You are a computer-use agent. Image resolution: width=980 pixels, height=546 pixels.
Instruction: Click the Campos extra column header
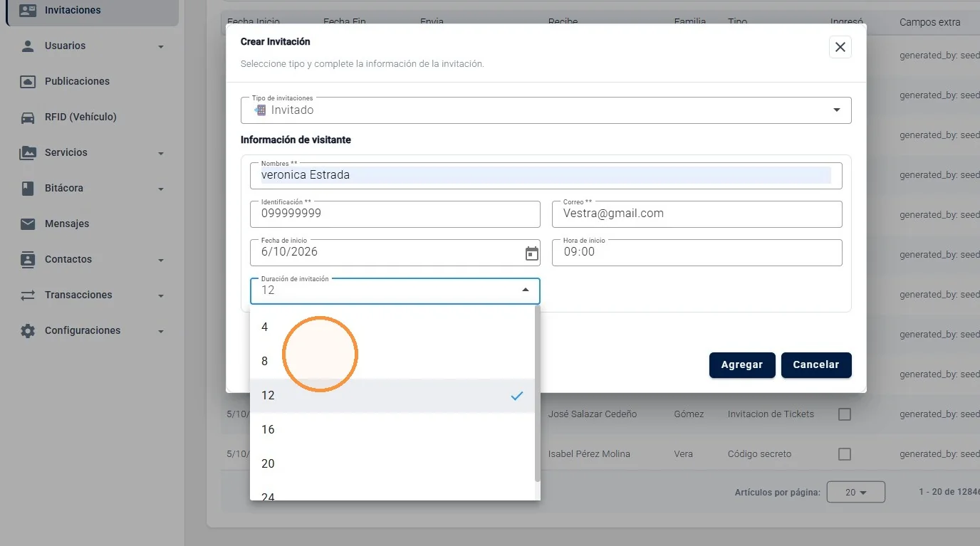(x=929, y=22)
